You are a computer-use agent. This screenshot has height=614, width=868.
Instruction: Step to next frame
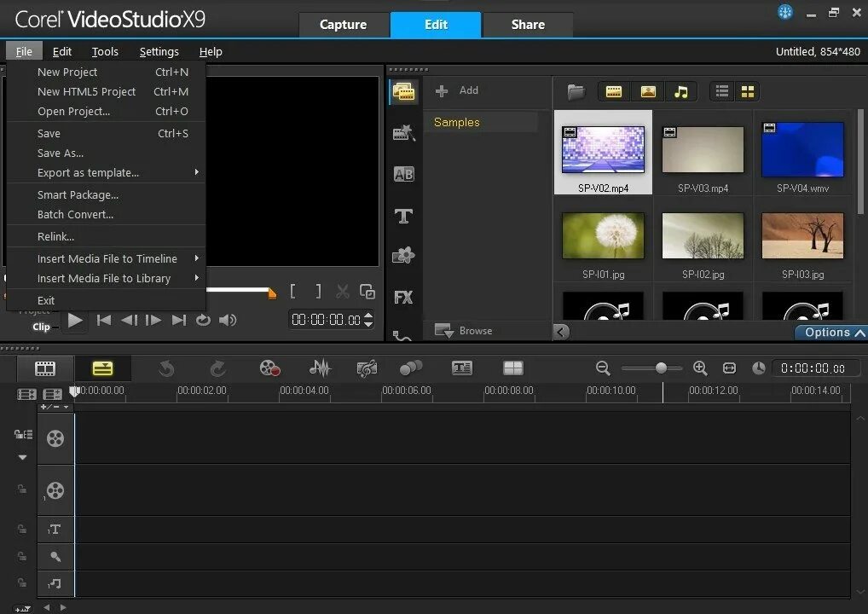pos(153,320)
